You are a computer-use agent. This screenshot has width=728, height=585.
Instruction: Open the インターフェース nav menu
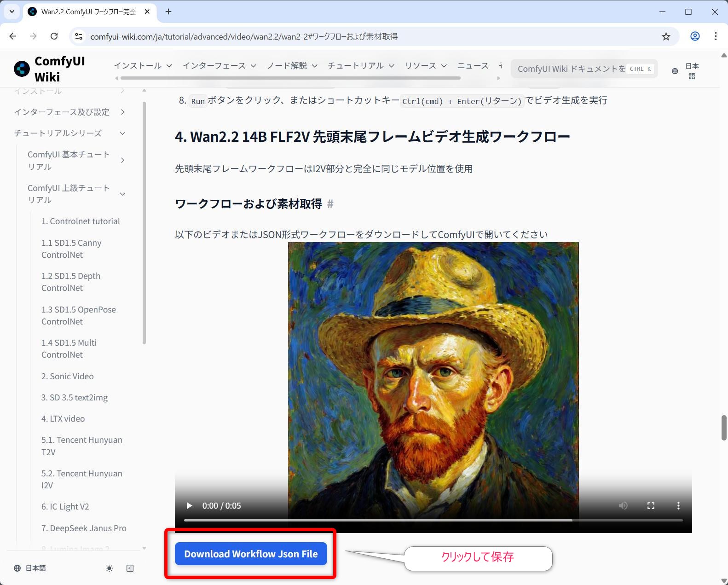click(x=219, y=66)
